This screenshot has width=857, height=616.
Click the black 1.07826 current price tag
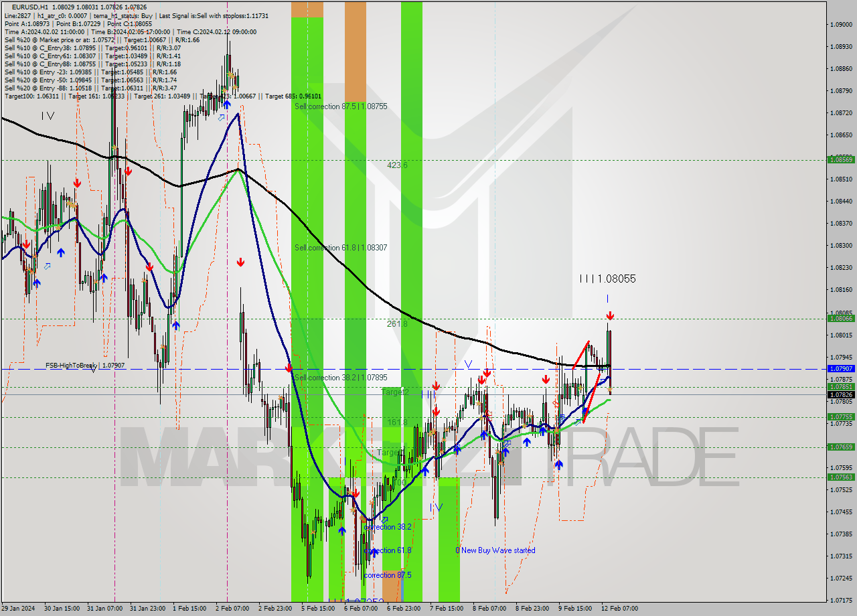(x=841, y=394)
